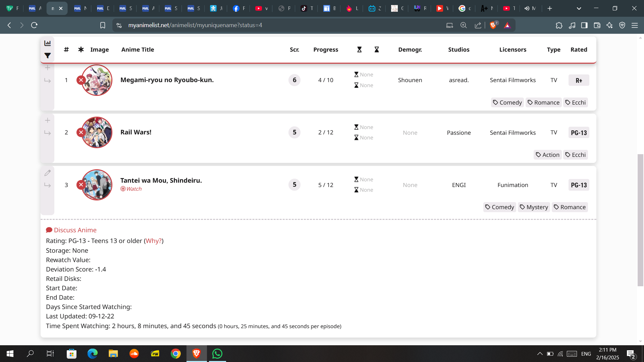Open Rail Wars! title link
Image resolution: width=644 pixels, height=362 pixels.
pos(136,132)
